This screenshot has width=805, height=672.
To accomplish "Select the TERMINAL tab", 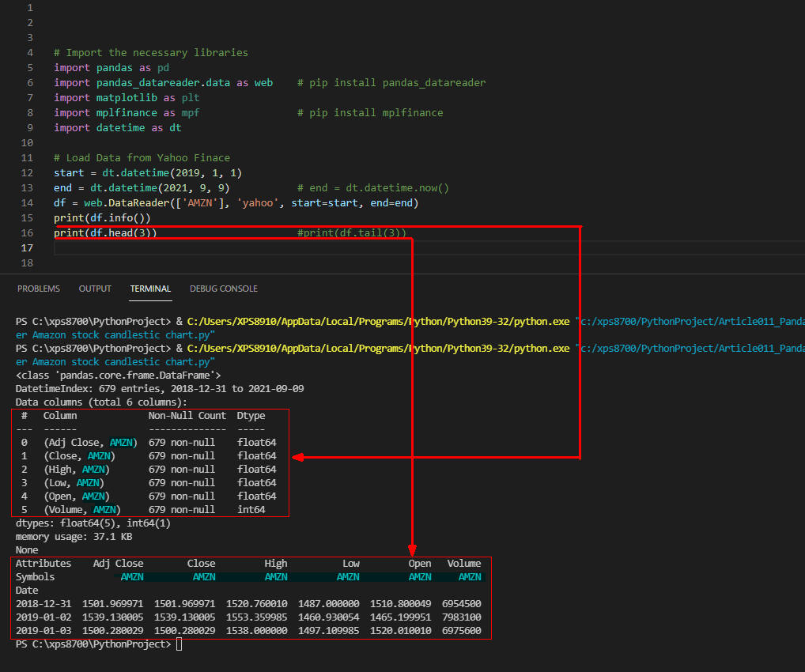I will [150, 289].
